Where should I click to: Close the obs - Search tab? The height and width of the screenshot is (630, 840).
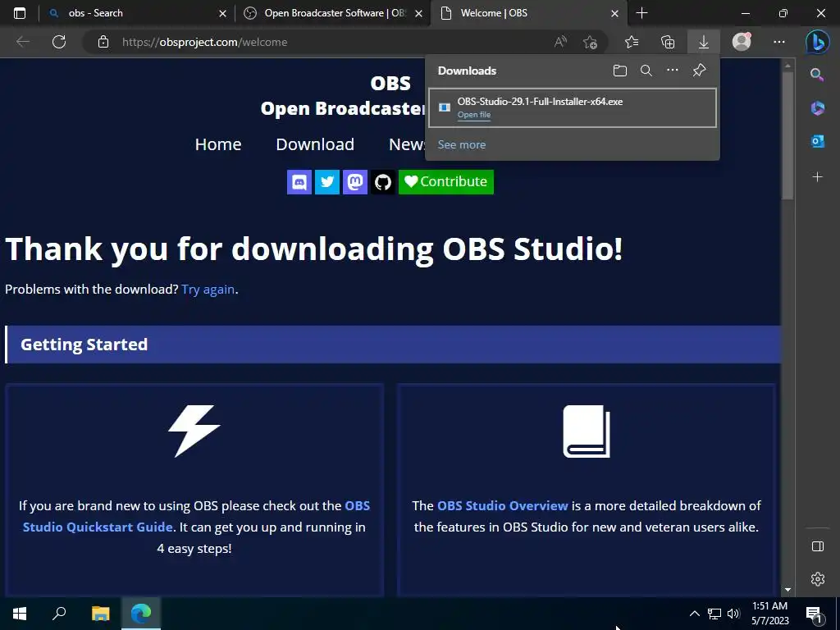[222, 13]
